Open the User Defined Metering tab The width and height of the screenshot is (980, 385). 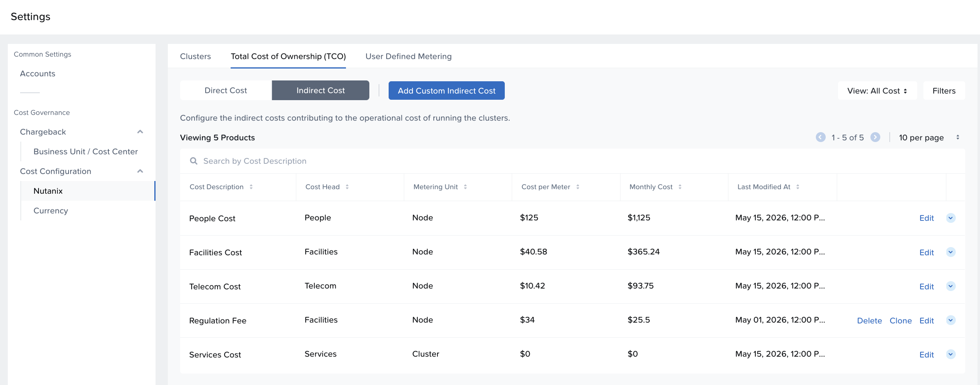click(408, 56)
